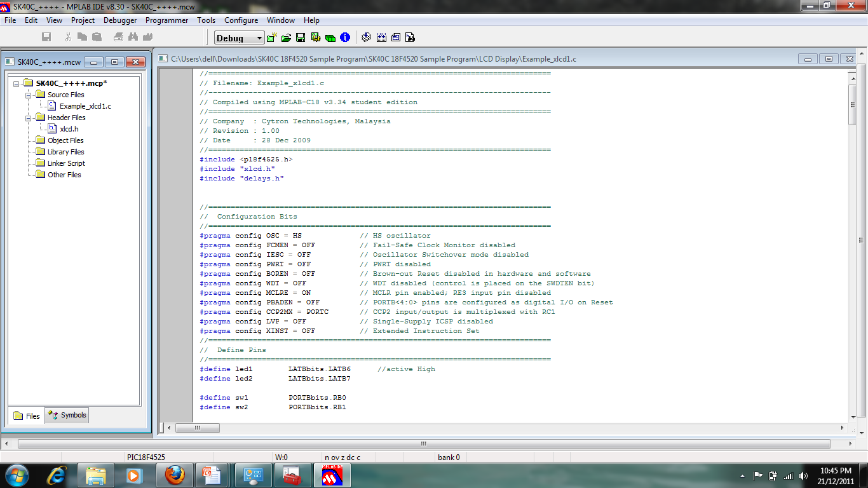Open the File menu

coord(10,20)
